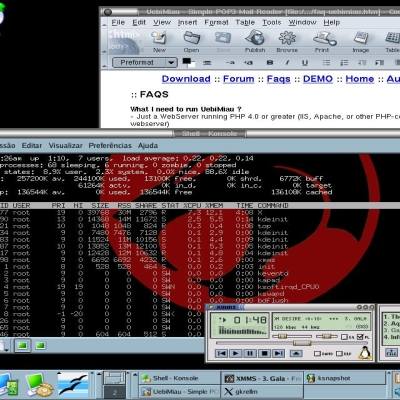Viewport: 400px width, 400px height.
Task: Stop playback in XMMS
Action: (264, 353)
